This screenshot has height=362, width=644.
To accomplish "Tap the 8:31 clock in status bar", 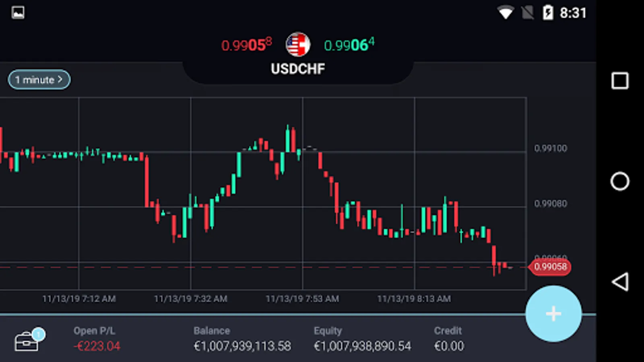I will 573,13.
